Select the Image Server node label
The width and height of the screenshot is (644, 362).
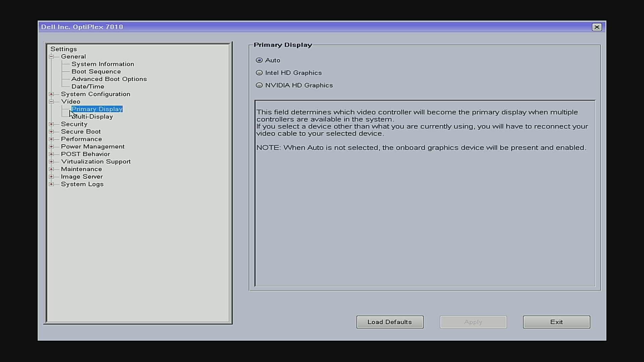(82, 177)
